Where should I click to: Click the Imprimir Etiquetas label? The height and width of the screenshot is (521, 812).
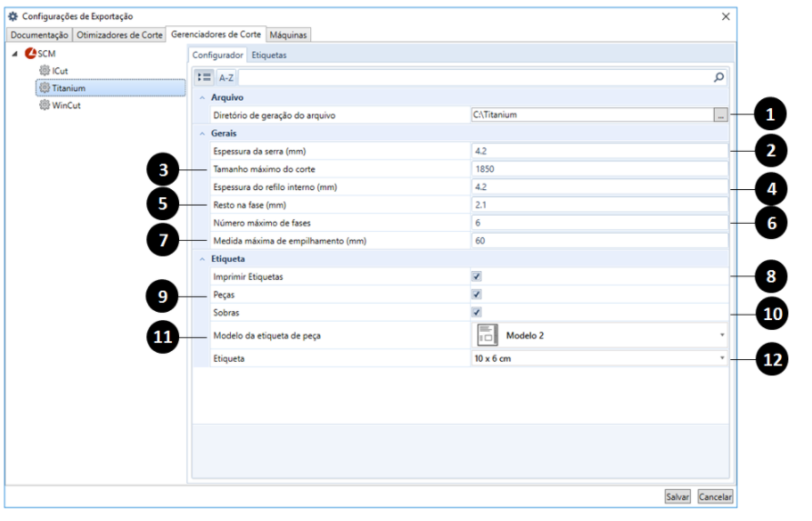248,277
